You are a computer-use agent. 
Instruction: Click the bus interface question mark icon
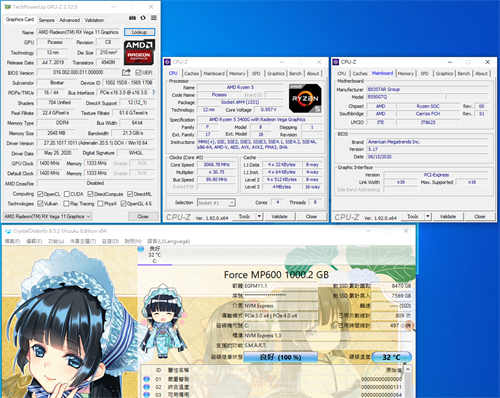(x=154, y=92)
